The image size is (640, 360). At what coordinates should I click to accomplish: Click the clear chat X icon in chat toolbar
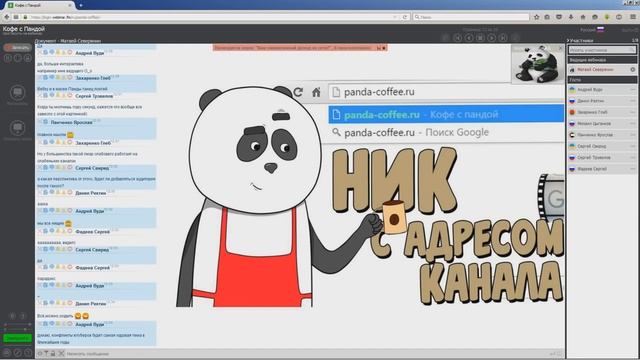pyautogui.click(x=61, y=353)
